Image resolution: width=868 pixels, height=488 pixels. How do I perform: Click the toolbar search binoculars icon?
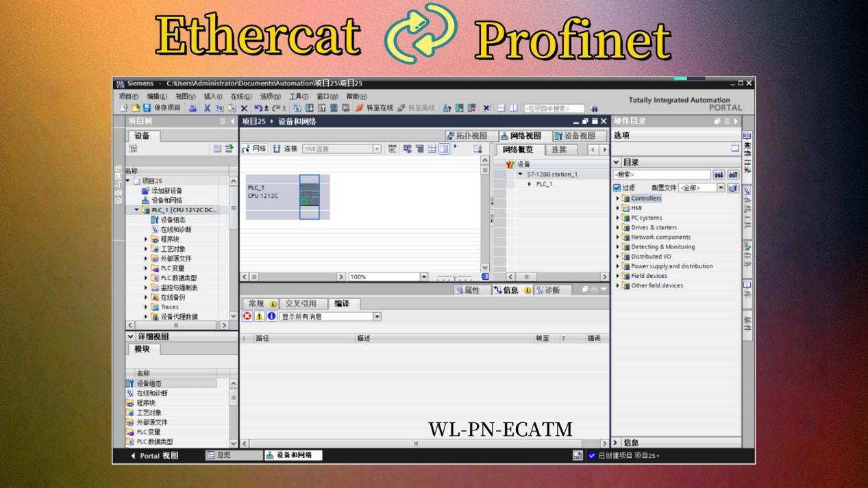pos(594,108)
